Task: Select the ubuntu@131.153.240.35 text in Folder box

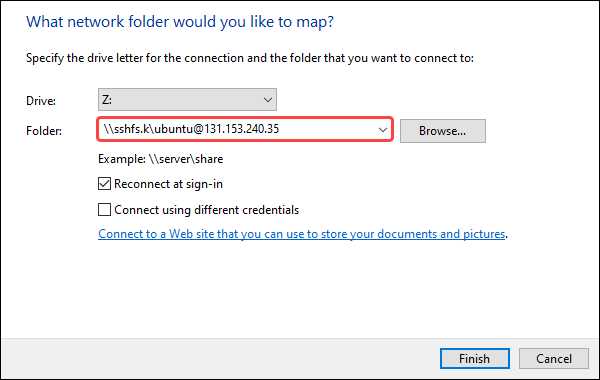Action: (x=217, y=129)
